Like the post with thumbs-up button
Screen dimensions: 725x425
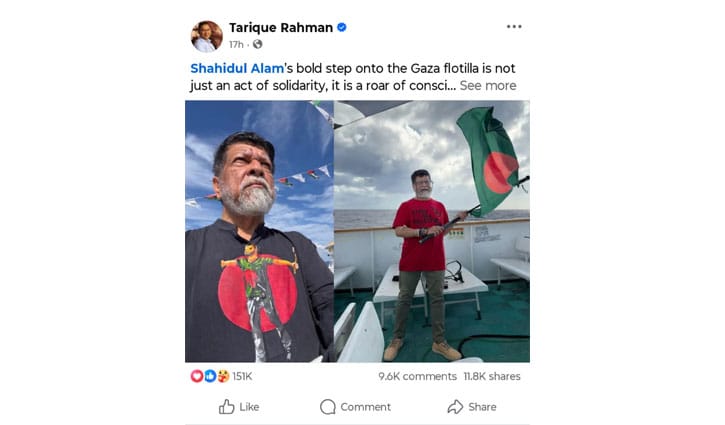pos(239,407)
